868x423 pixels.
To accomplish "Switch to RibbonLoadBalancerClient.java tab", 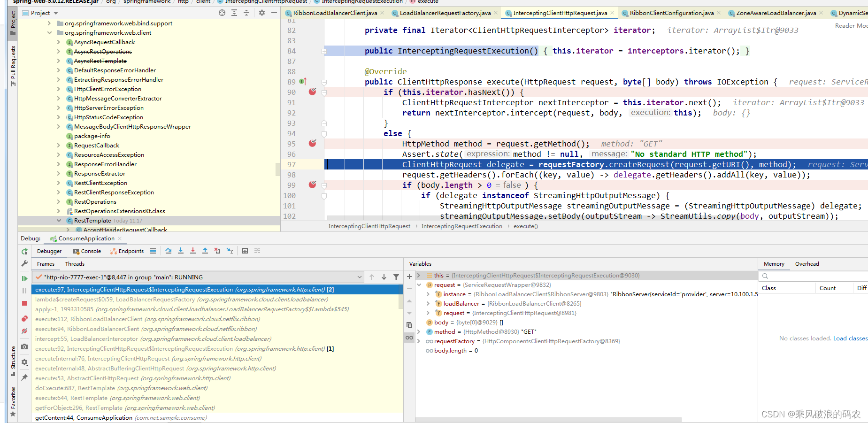I will point(335,13).
